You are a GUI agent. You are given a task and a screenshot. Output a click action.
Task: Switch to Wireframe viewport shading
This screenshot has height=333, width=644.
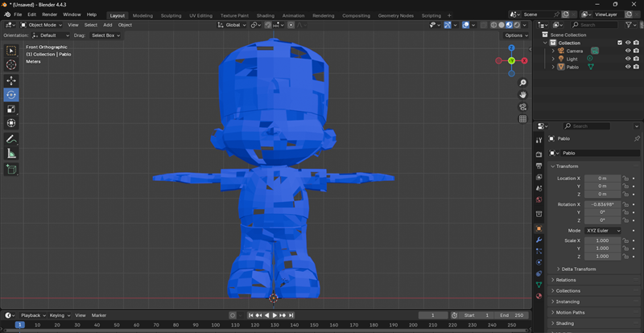pyautogui.click(x=494, y=25)
